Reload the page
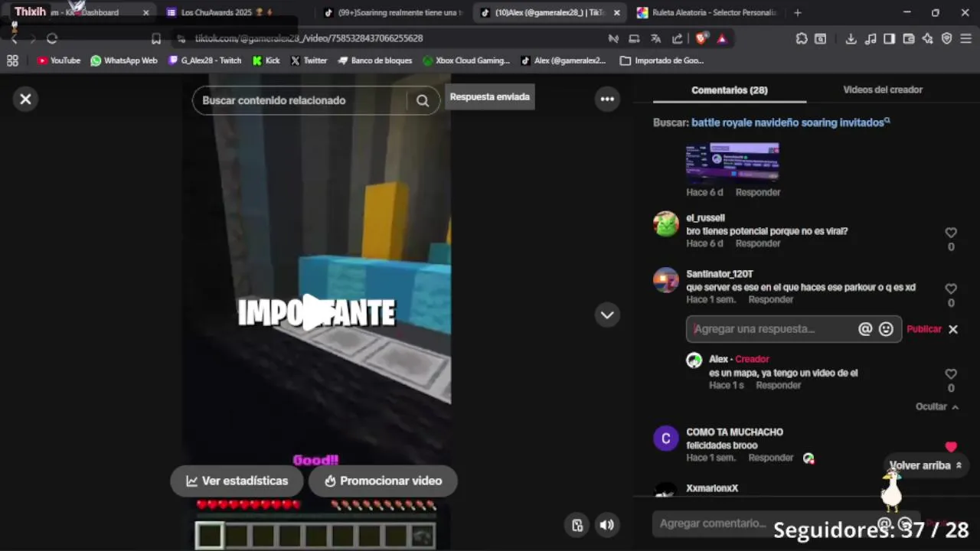 (x=52, y=38)
